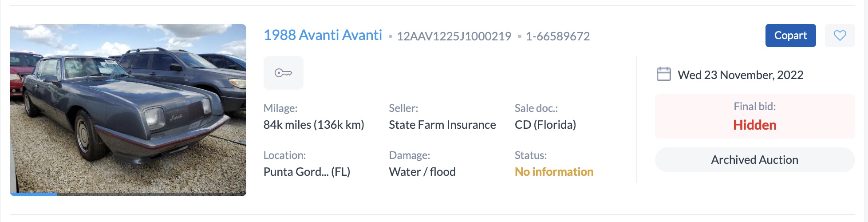Click the Hidden final bid text

[754, 125]
